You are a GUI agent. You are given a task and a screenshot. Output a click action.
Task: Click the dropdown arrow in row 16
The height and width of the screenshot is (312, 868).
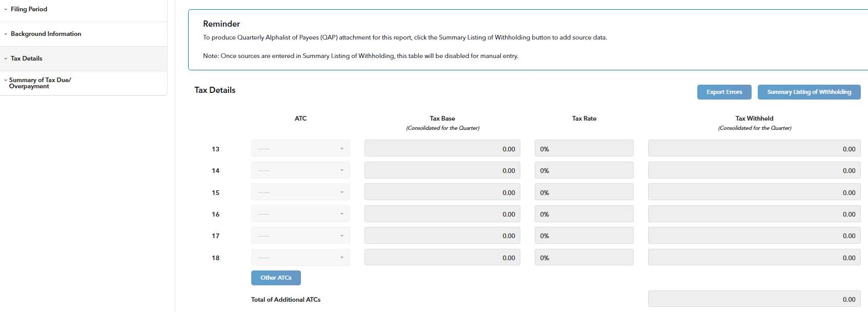coord(342,214)
